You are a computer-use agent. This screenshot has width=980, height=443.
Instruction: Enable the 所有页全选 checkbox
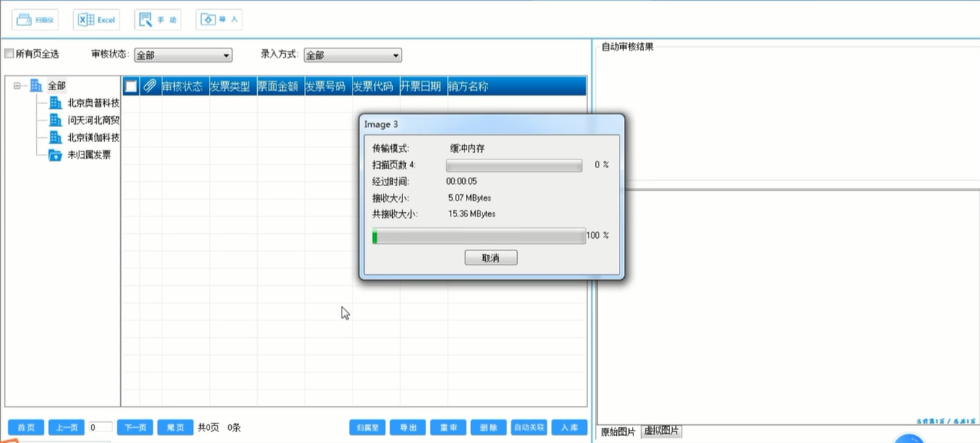[9, 54]
